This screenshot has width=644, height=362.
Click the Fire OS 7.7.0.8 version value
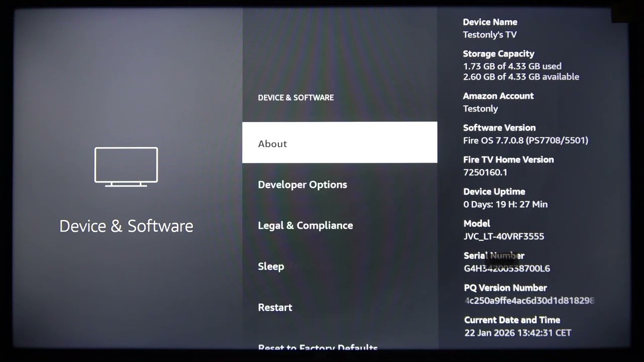[525, 140]
